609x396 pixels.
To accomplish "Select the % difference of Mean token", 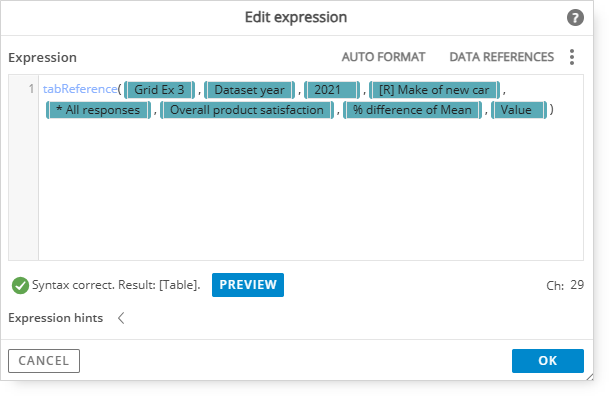I will 412,110.
